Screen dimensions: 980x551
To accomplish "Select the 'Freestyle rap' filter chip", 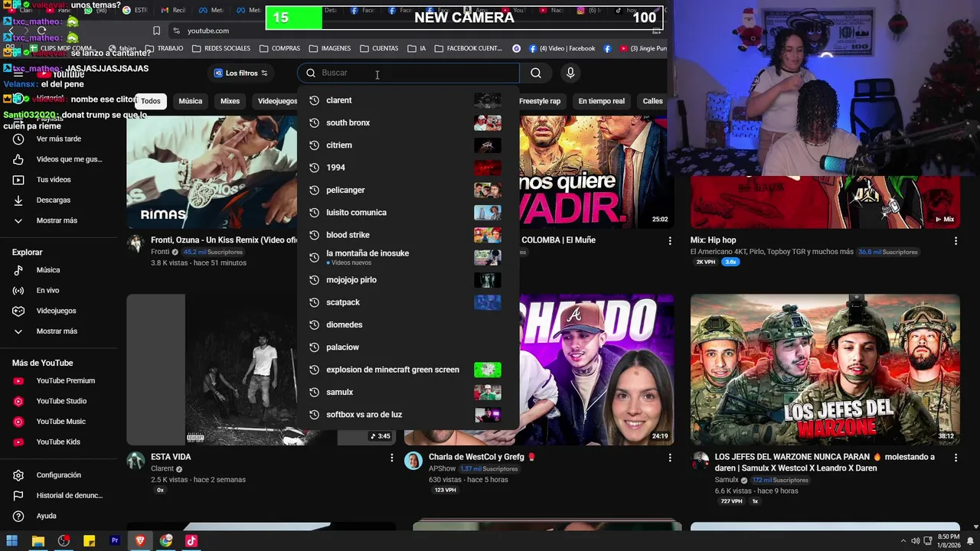I will (539, 101).
